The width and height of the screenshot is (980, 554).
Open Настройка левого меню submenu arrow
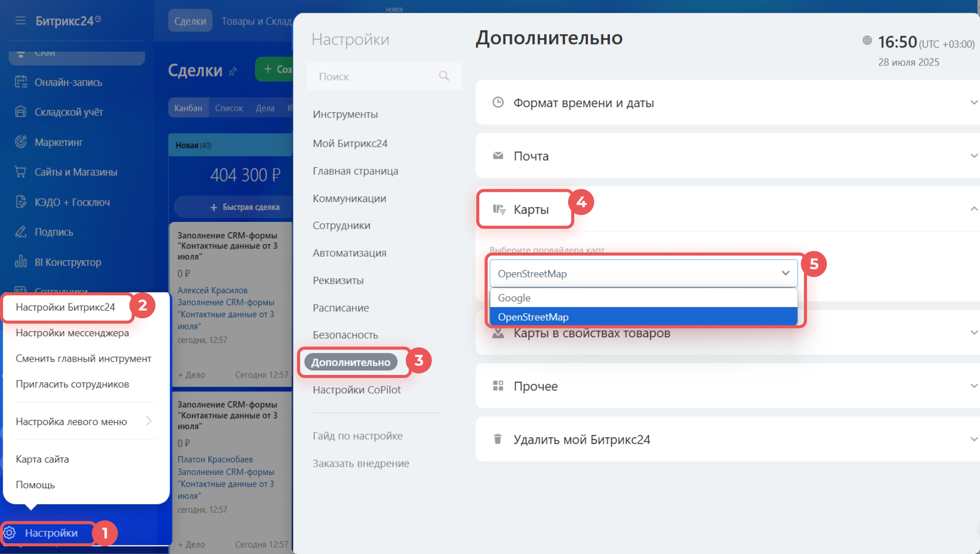(149, 421)
